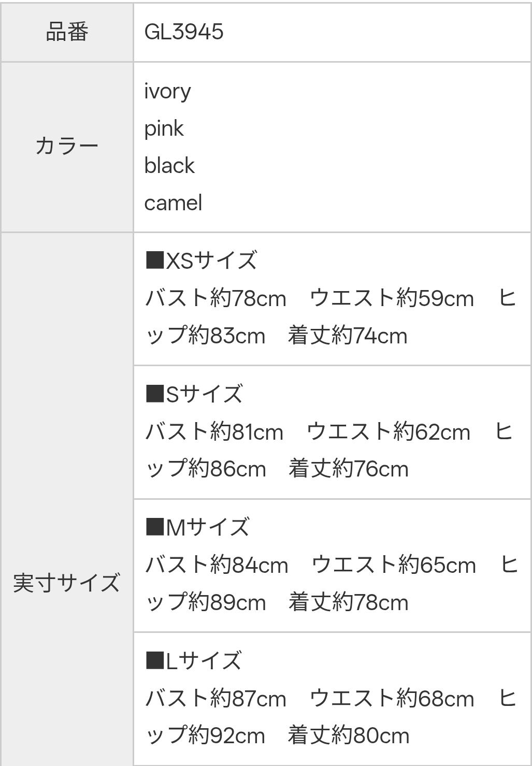
Task: Select the ウエスト約68cm measurement text
Action: (x=392, y=699)
